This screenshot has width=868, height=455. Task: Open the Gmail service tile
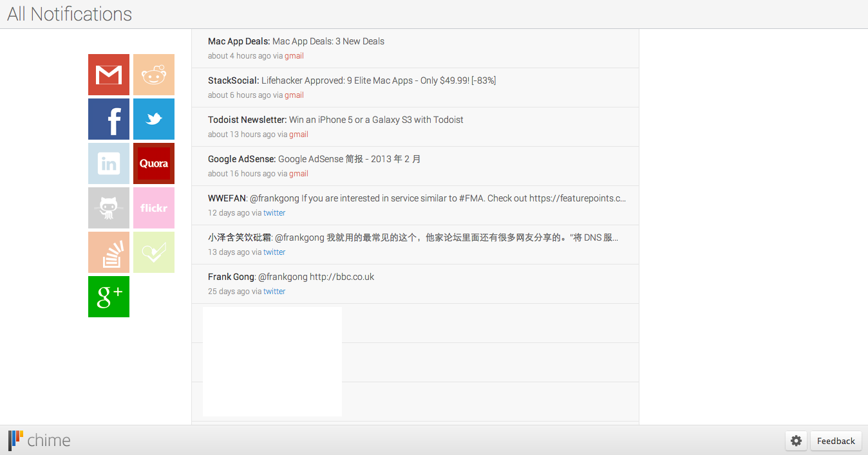coord(109,75)
